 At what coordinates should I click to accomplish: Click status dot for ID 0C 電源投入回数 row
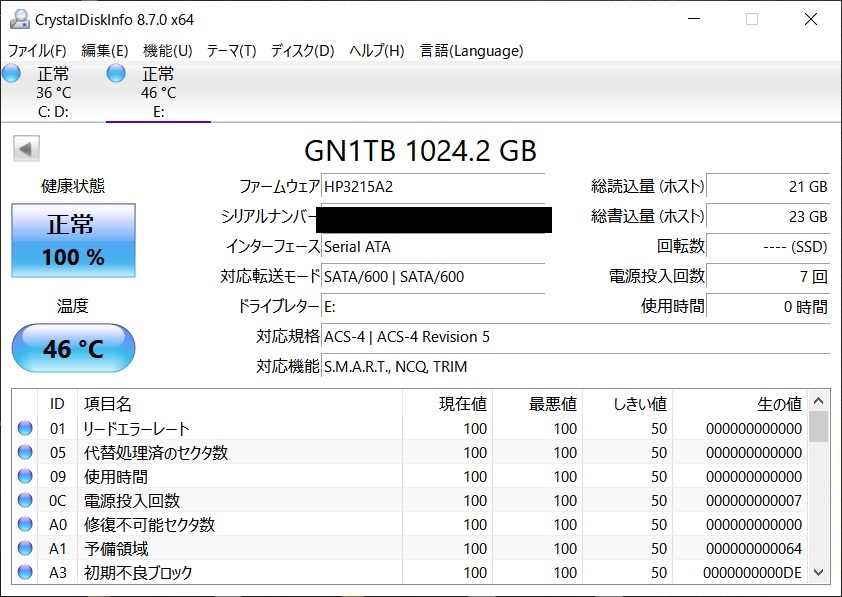tap(25, 500)
